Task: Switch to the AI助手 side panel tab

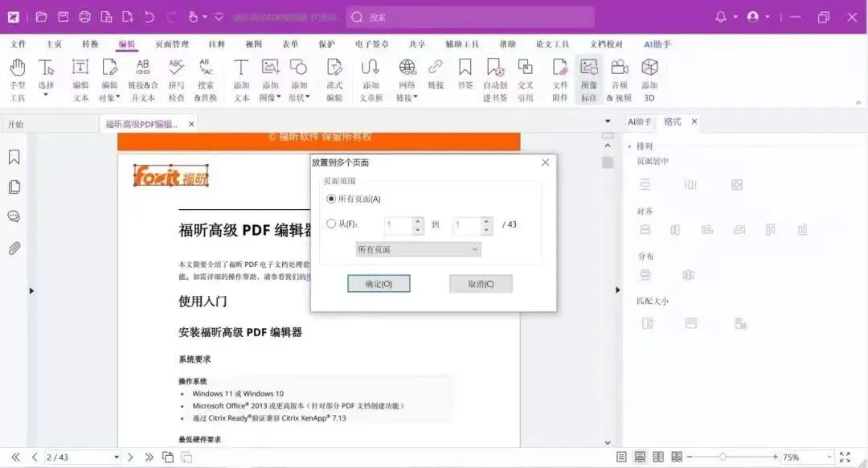Action: [x=640, y=122]
